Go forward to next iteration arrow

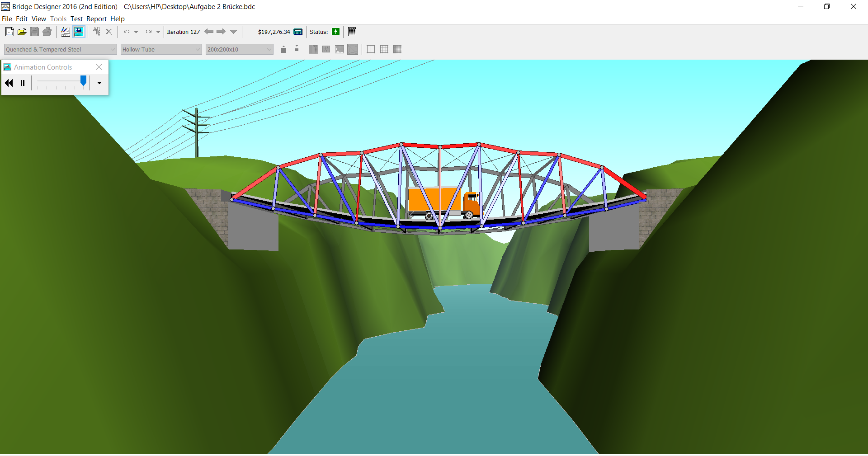click(221, 32)
